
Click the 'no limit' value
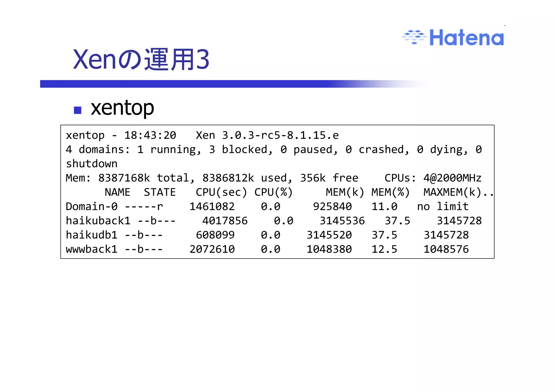[x=443, y=206]
